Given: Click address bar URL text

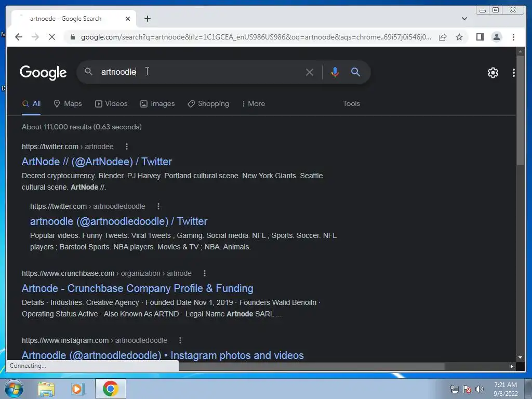Looking at the screenshot, I should click(x=256, y=37).
